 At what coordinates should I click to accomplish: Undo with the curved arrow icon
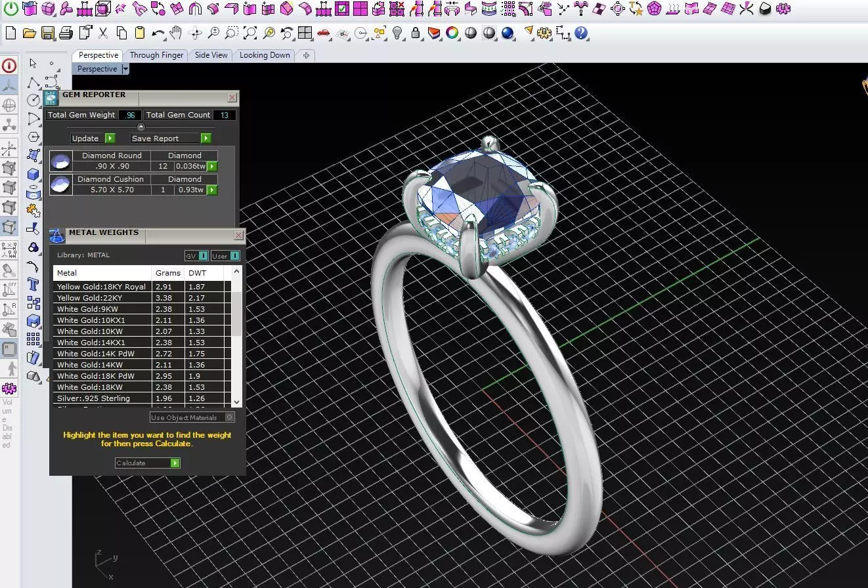tap(158, 33)
